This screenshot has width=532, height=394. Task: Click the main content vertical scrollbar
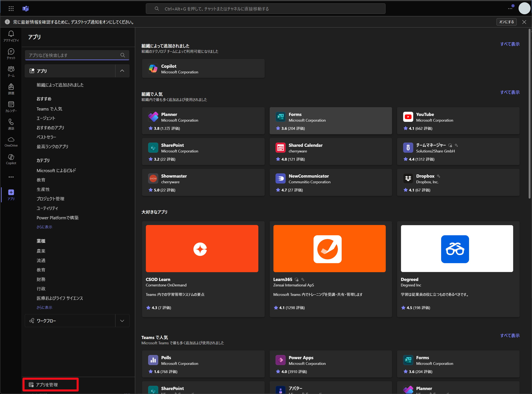click(529, 114)
